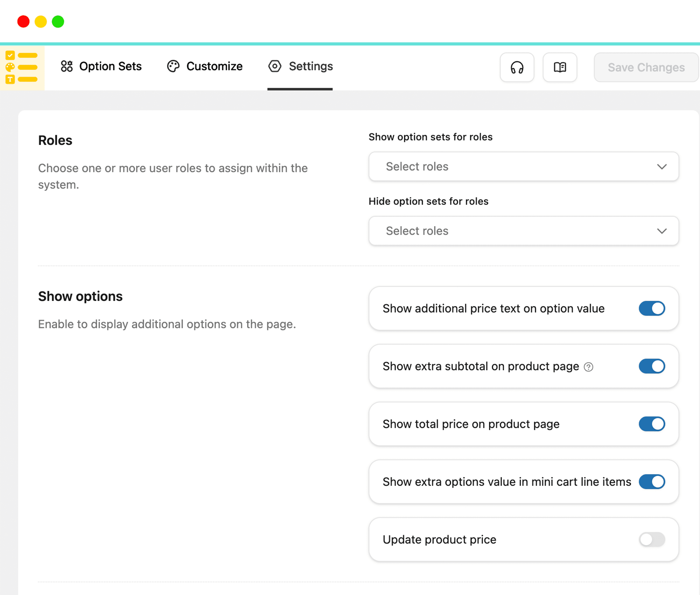Toggle extra options value in mini cart
This screenshot has width=700, height=595.
[651, 482]
